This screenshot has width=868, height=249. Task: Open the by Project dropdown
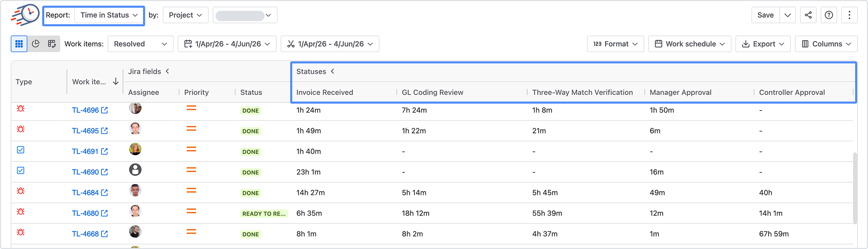tap(186, 15)
